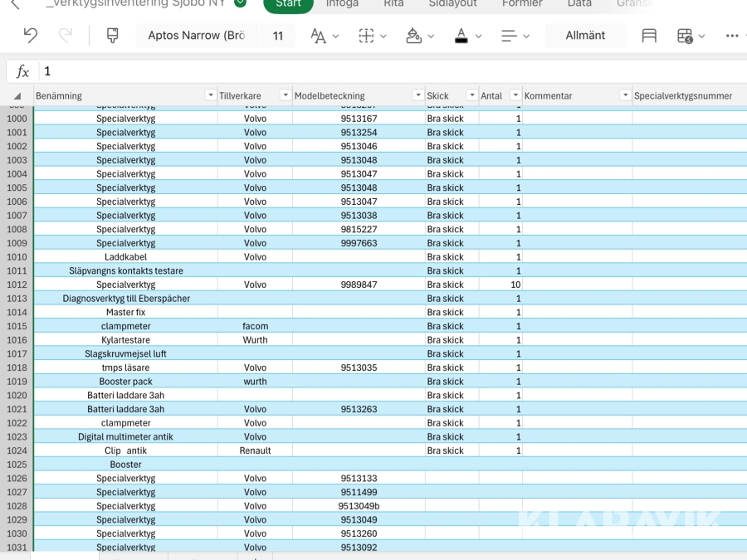This screenshot has width=747, height=560.
Task: Select the Aptos Narrow font name box
Action: pos(196,36)
